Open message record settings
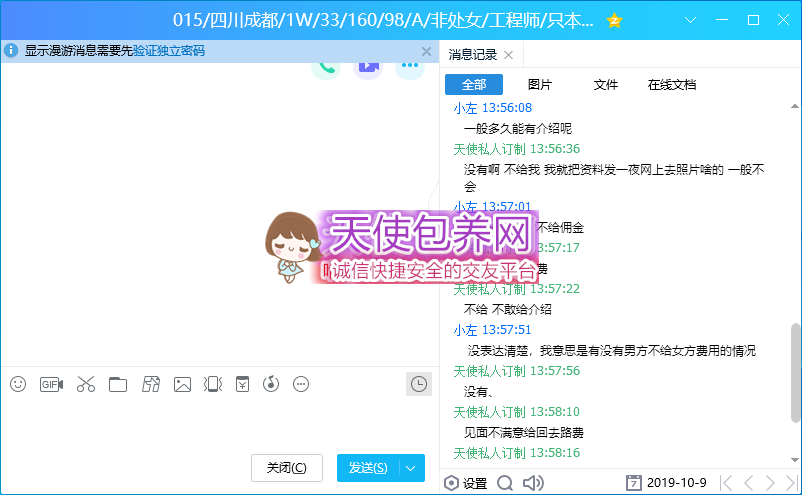 pos(451,483)
